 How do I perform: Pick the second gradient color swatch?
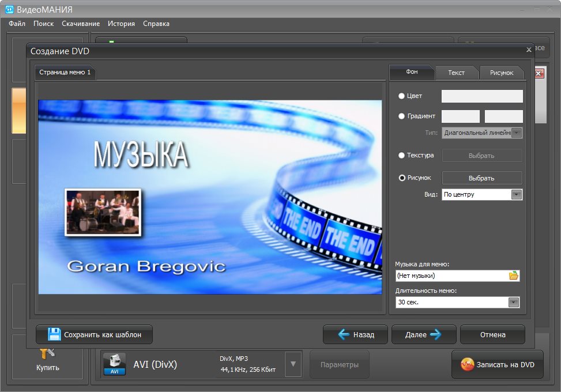(504, 116)
